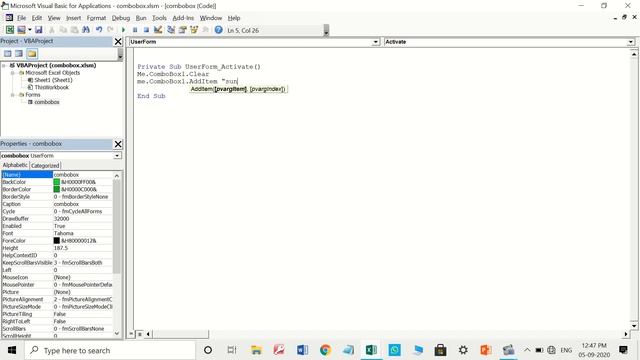Collapse the VBAProject (combobox.xlsm) tree node
Viewport: 640px width, 360px height.
click(4, 65)
